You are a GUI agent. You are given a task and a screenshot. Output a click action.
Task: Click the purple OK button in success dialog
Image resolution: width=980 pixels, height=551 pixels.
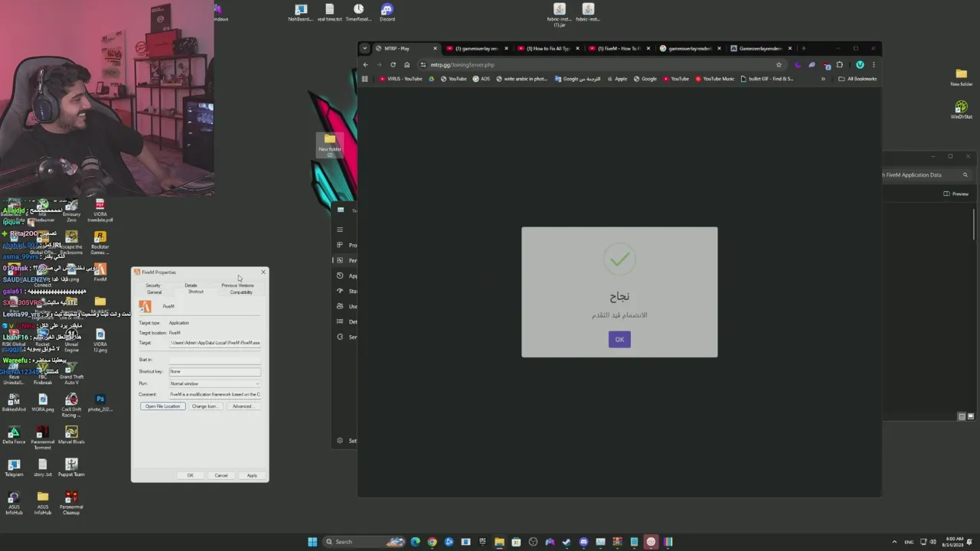619,340
